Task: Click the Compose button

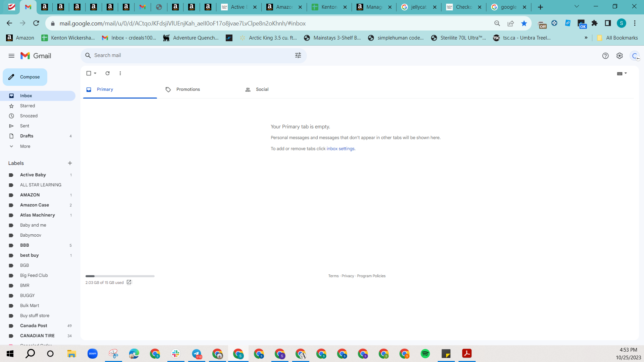Action: [25, 77]
